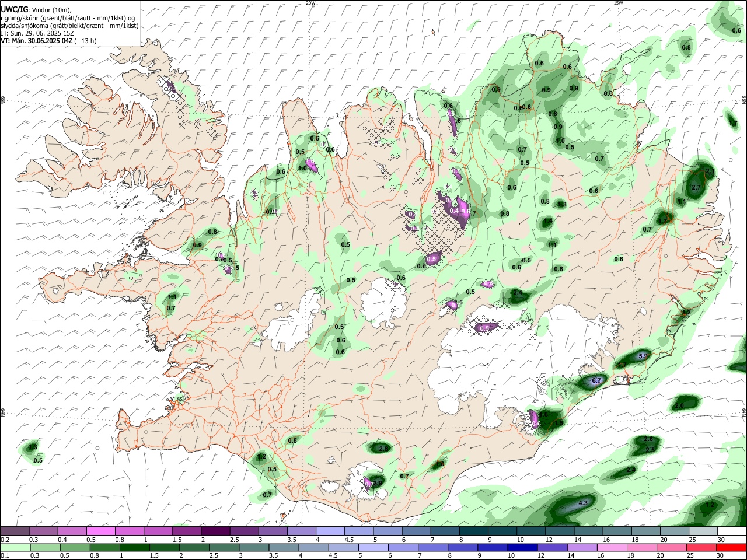
Task: Click the bright pink 0.5 sleet legend swatch
Action: [101, 531]
